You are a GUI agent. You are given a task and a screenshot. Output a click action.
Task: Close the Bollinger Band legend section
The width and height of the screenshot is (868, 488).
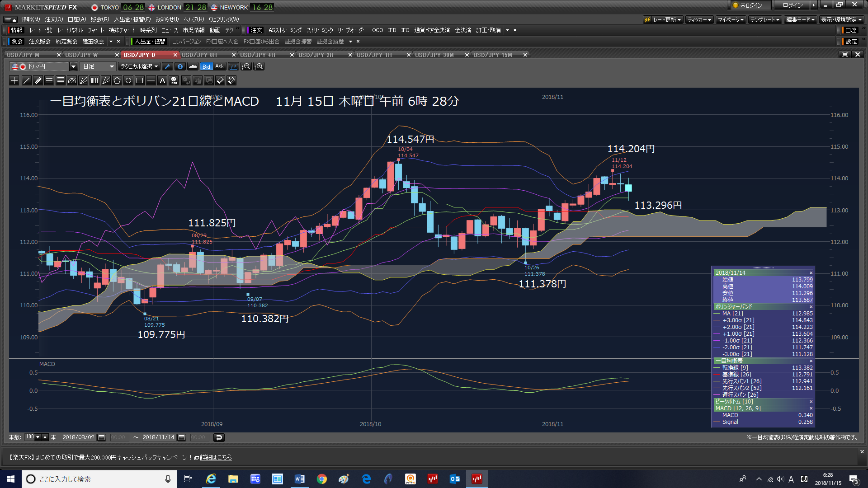tap(811, 307)
